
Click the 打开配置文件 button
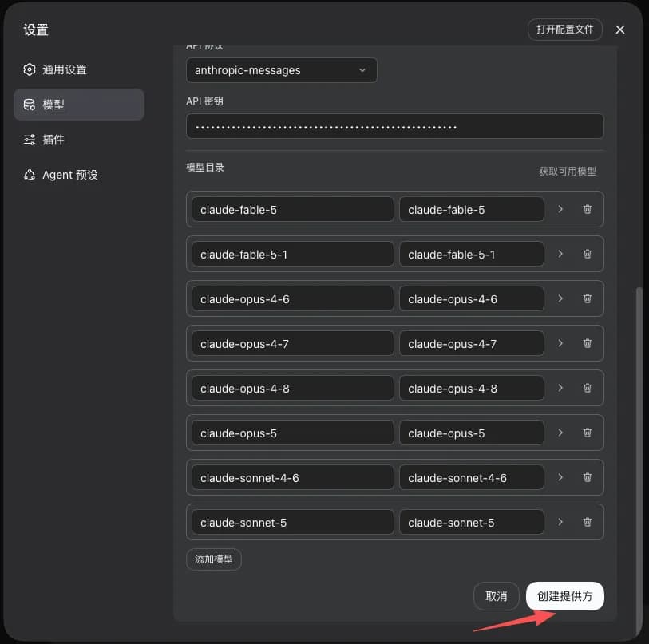point(564,30)
